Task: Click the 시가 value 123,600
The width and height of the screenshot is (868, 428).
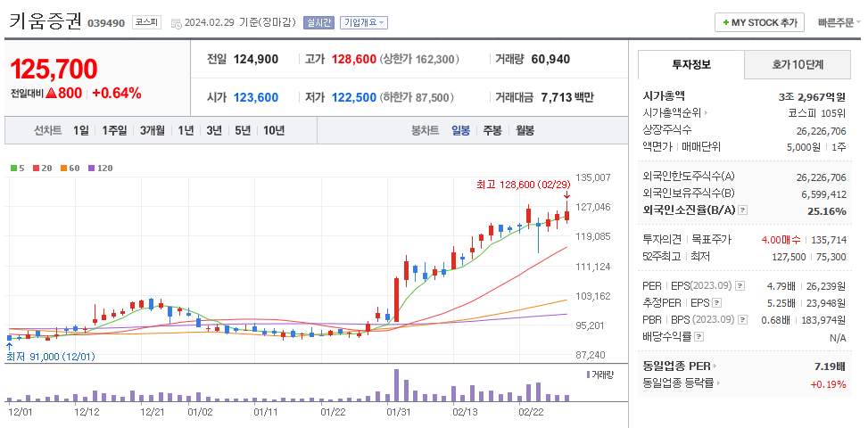Action: 256,98
